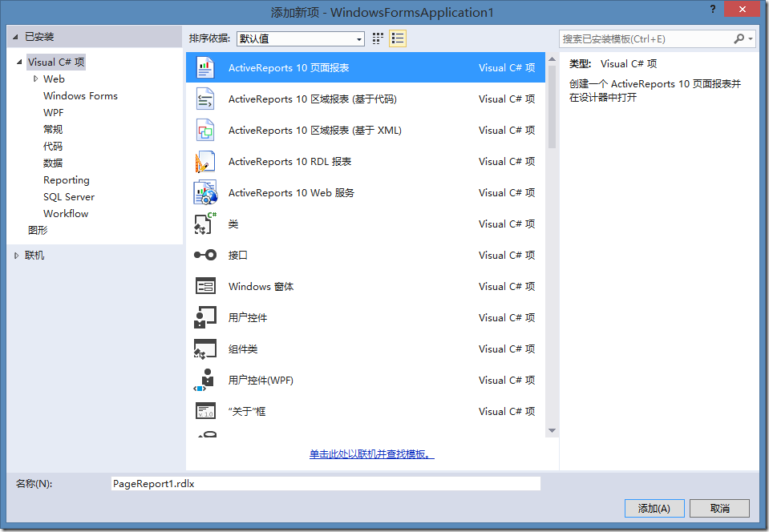Click the 取消 button
This screenshot has width=769, height=532.
(x=719, y=509)
